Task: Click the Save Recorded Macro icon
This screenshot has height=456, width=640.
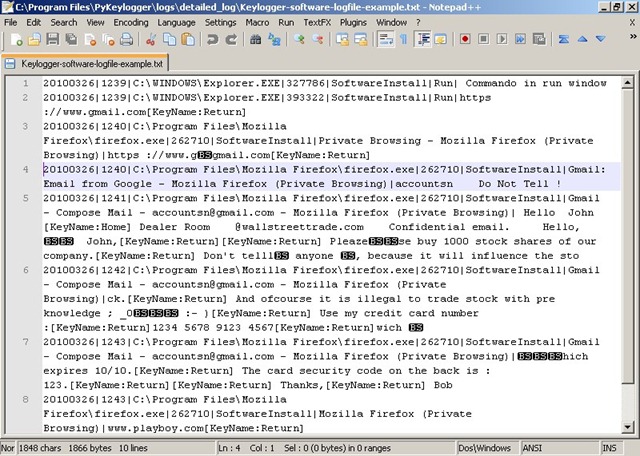Action: 539,40
